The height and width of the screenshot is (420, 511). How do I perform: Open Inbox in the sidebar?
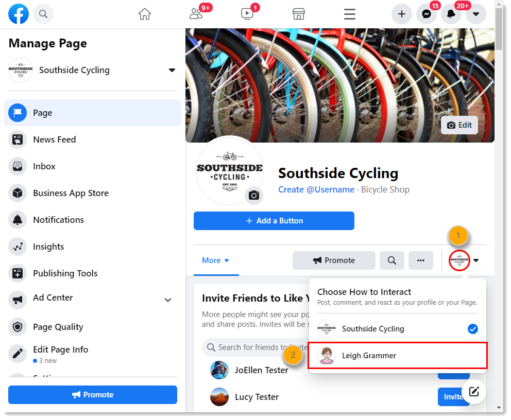93,166
